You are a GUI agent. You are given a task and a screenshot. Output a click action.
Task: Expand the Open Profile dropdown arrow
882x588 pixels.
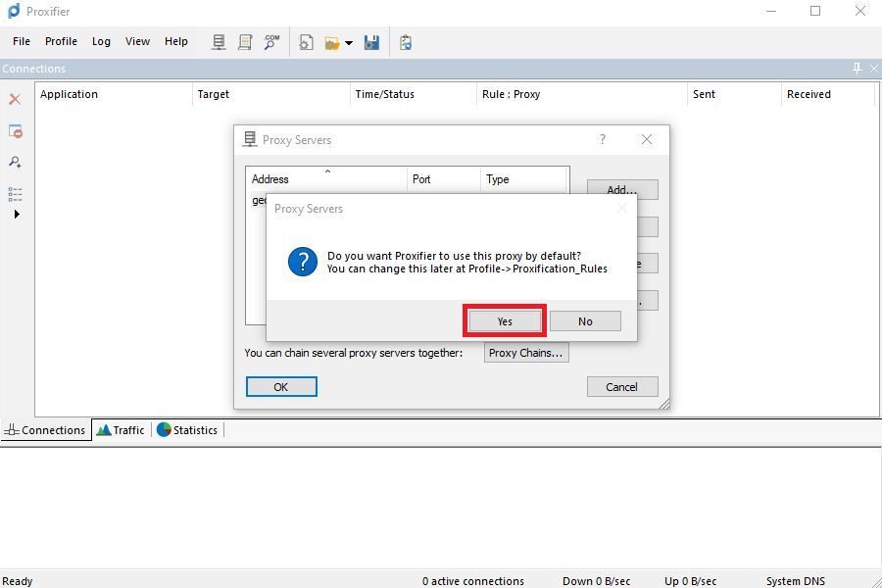tap(349, 43)
